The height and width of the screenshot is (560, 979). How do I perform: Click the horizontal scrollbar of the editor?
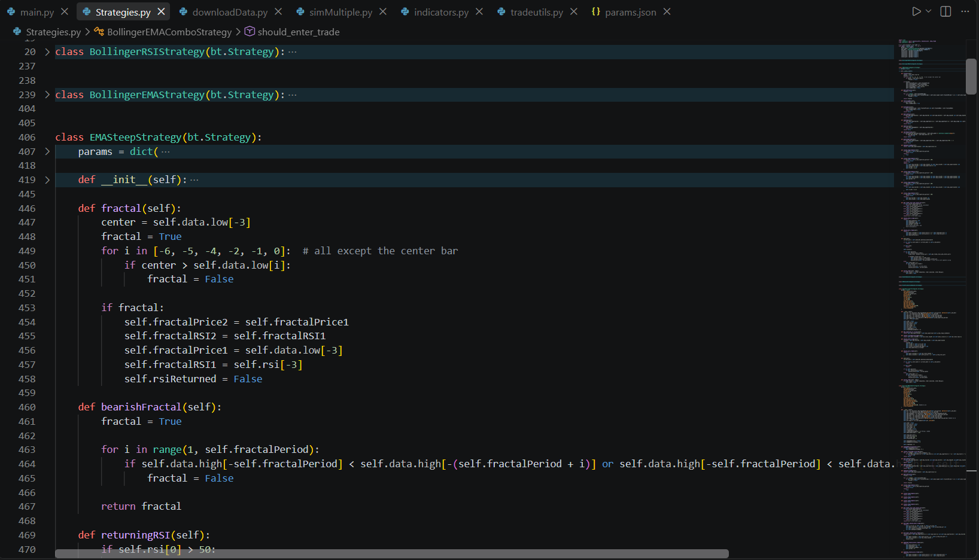[392, 553]
